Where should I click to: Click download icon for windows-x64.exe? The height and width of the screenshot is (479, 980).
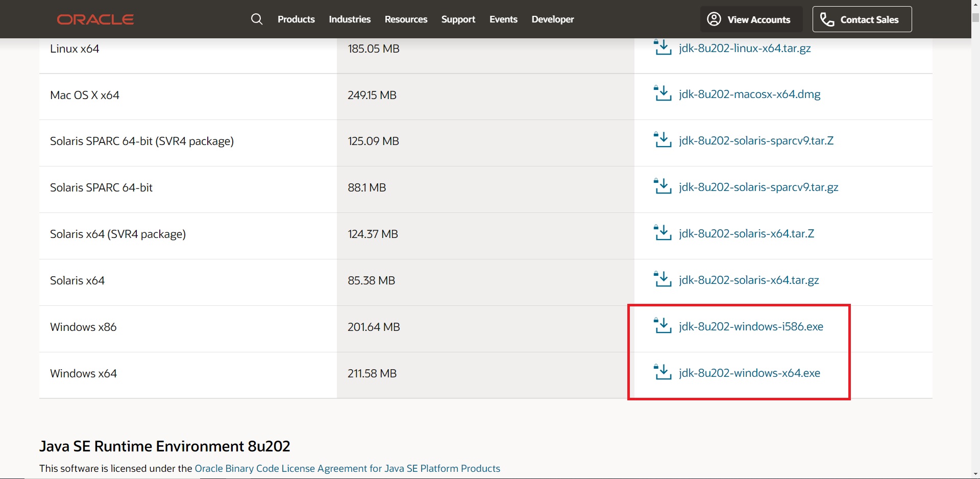pyautogui.click(x=663, y=372)
